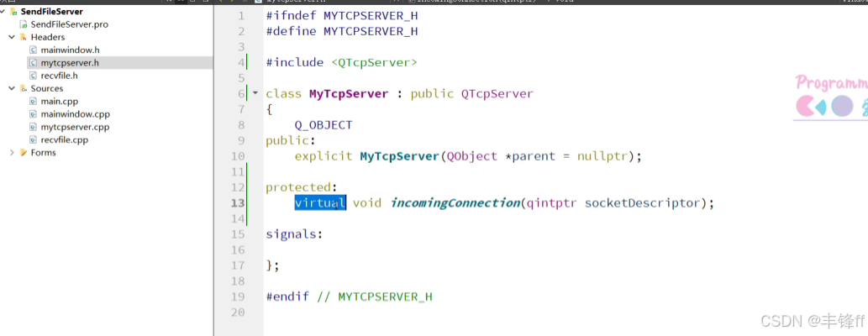Click '#ifndef MYTCPSERVER_H' on line 1
This screenshot has height=336, width=868.
341,16
